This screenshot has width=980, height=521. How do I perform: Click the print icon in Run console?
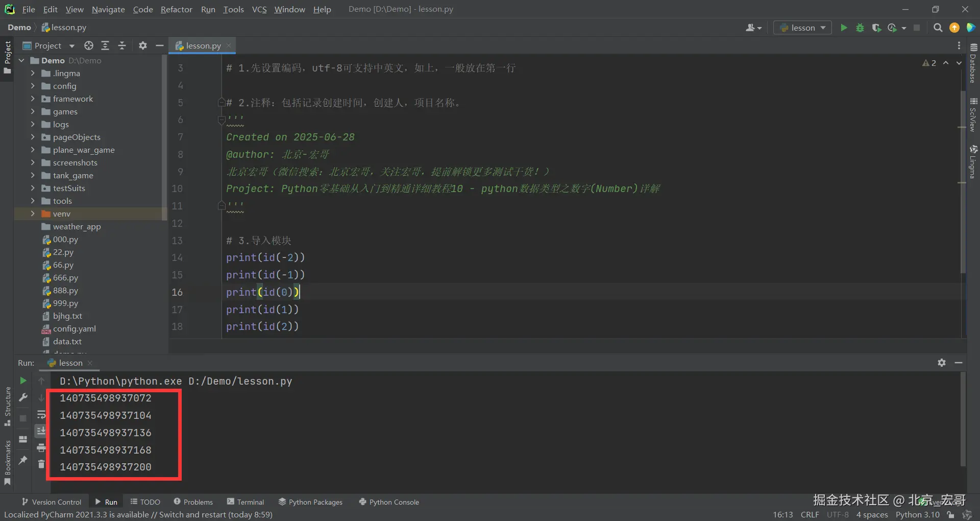pos(41,448)
